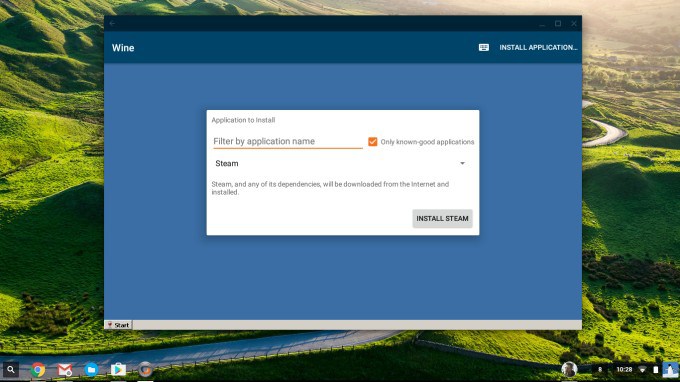Click the Application to Install heading
The image size is (680, 382).
(243, 120)
